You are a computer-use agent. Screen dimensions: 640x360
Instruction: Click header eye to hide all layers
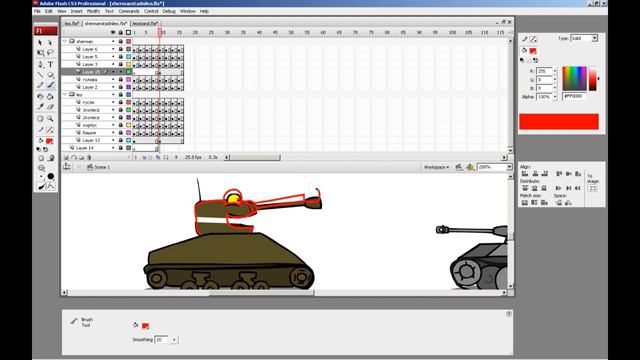pos(113,32)
